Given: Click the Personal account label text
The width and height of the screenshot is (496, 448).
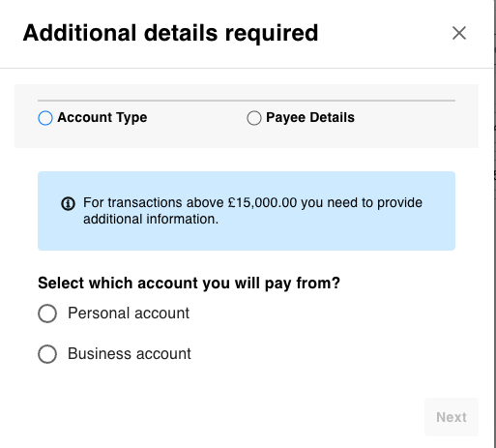Looking at the screenshot, I should (x=129, y=314).
